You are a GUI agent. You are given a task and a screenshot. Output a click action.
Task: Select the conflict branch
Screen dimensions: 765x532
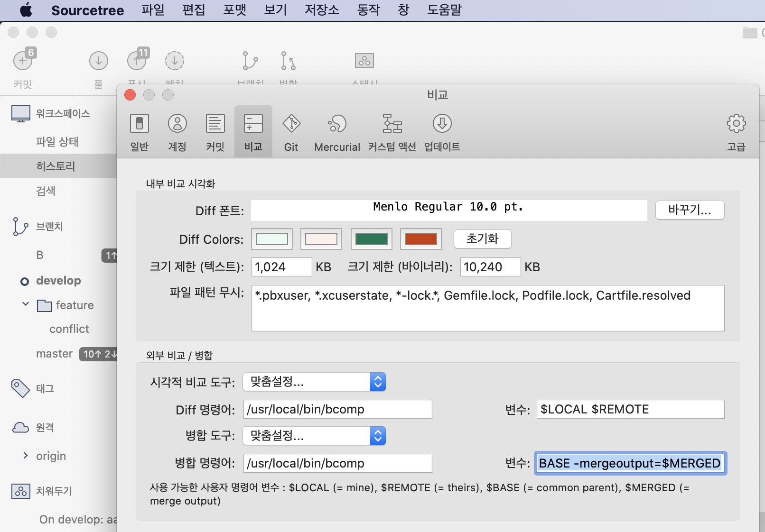click(69, 329)
